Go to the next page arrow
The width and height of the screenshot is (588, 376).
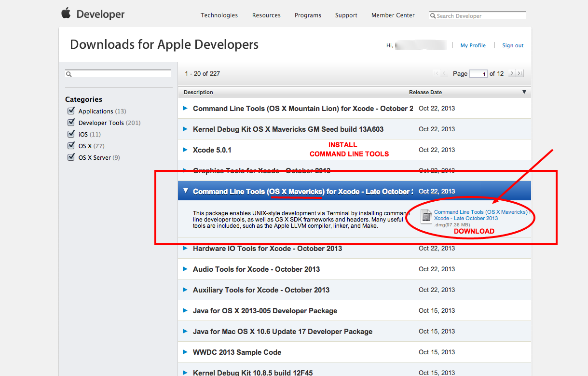click(x=512, y=73)
